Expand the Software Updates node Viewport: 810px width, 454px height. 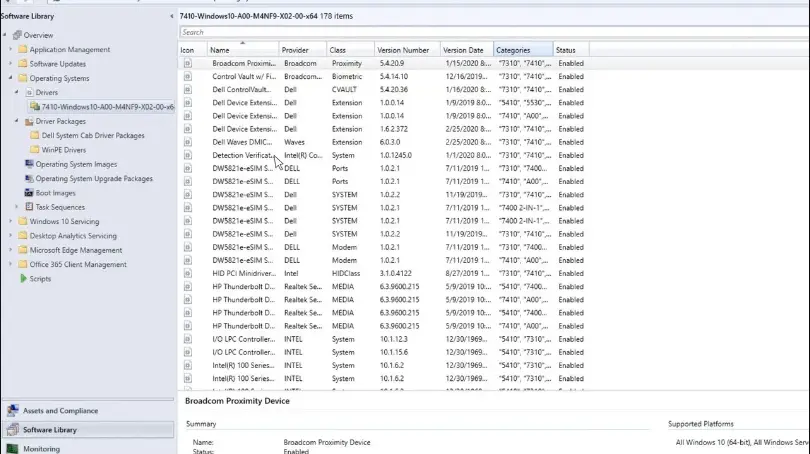coord(10,64)
